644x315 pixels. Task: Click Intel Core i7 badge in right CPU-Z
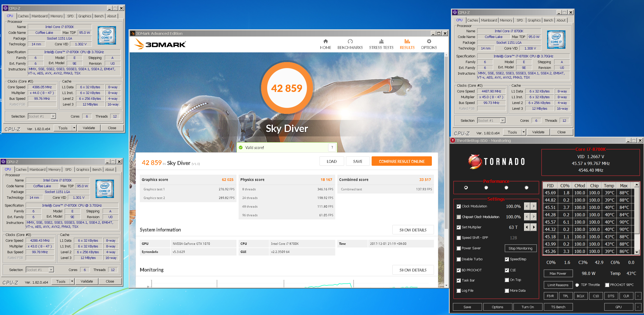point(556,40)
